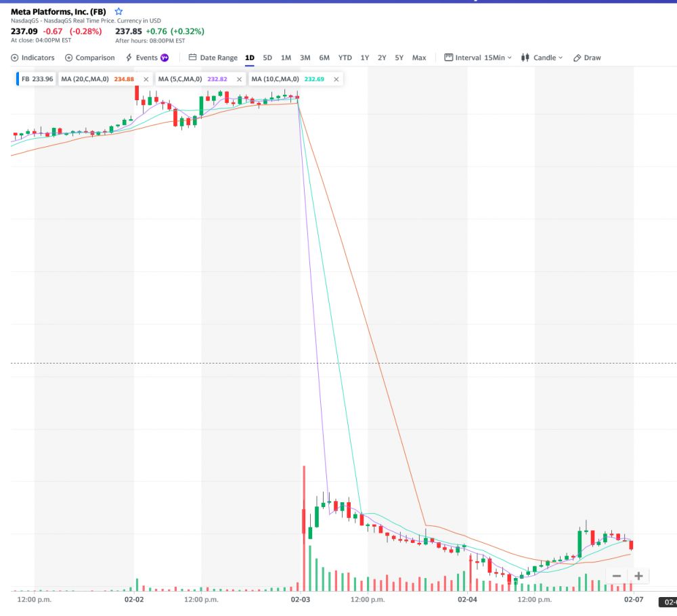Image resolution: width=677 pixels, height=616 pixels.
Task: Click the star icon to follow FB
Action: [119, 12]
